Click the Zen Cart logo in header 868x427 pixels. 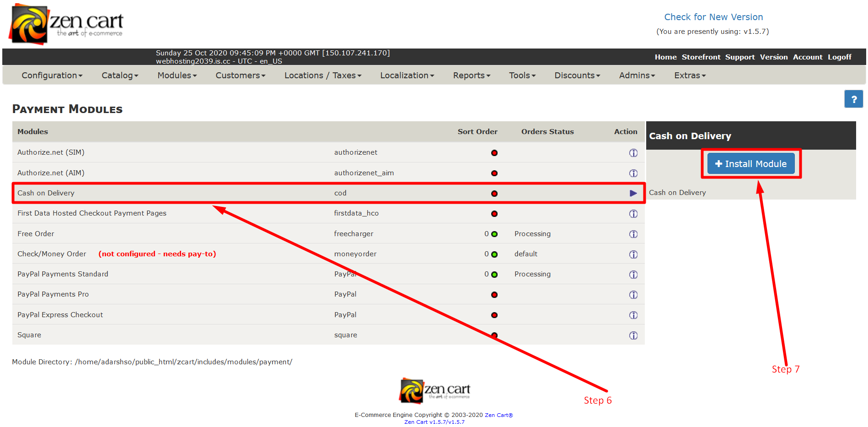pos(66,24)
